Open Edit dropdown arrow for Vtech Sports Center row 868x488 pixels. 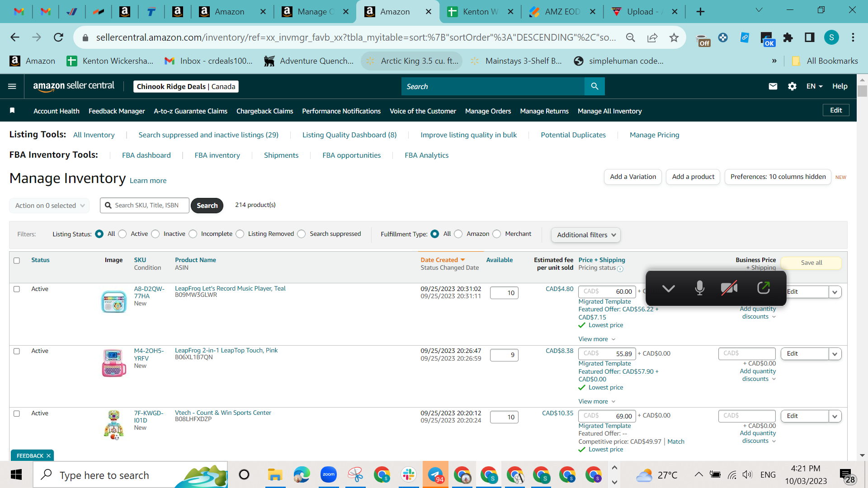click(x=835, y=416)
